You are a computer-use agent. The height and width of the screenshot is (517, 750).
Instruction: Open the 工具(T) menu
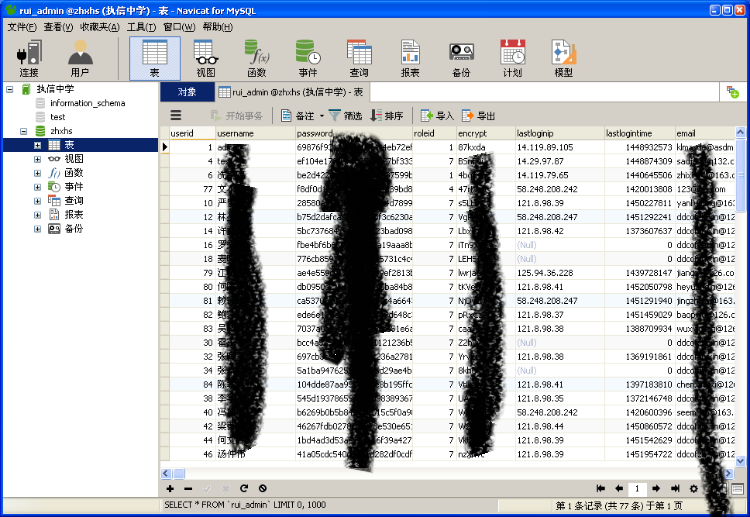pyautogui.click(x=141, y=26)
